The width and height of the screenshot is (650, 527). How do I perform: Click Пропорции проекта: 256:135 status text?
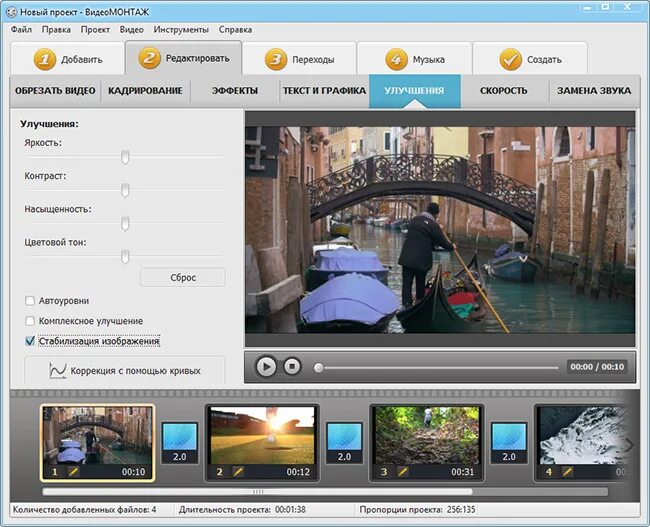[x=417, y=510]
